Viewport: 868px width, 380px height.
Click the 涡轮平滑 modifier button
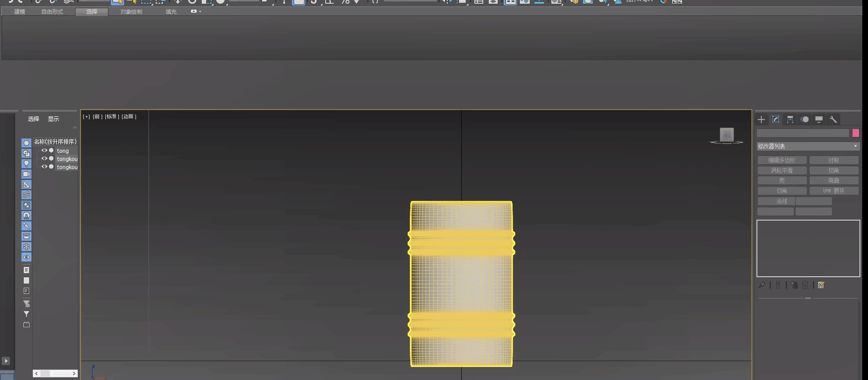(x=782, y=170)
